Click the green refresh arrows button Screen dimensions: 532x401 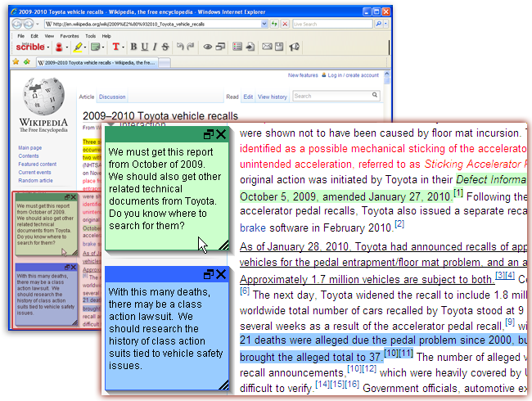pyautogui.click(x=274, y=24)
